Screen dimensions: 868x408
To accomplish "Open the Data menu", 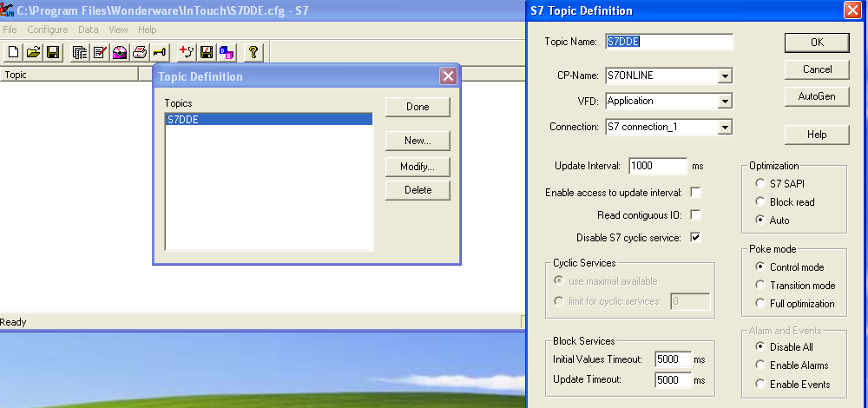I will (x=88, y=30).
